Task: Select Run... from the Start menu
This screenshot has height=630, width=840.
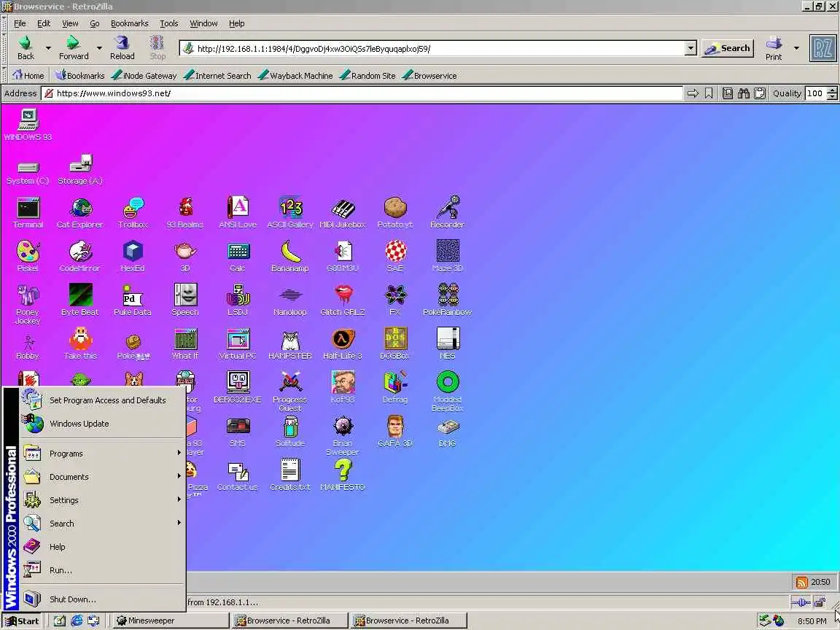Action: 103,570
